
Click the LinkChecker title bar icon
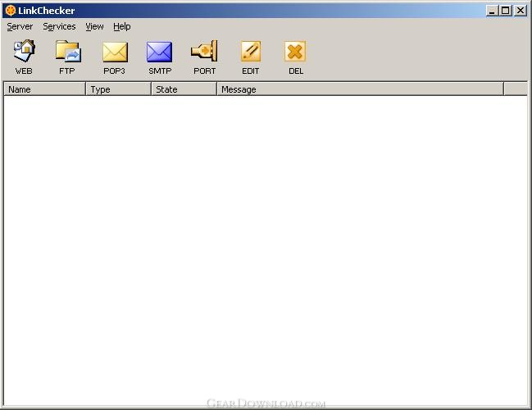click(x=11, y=11)
